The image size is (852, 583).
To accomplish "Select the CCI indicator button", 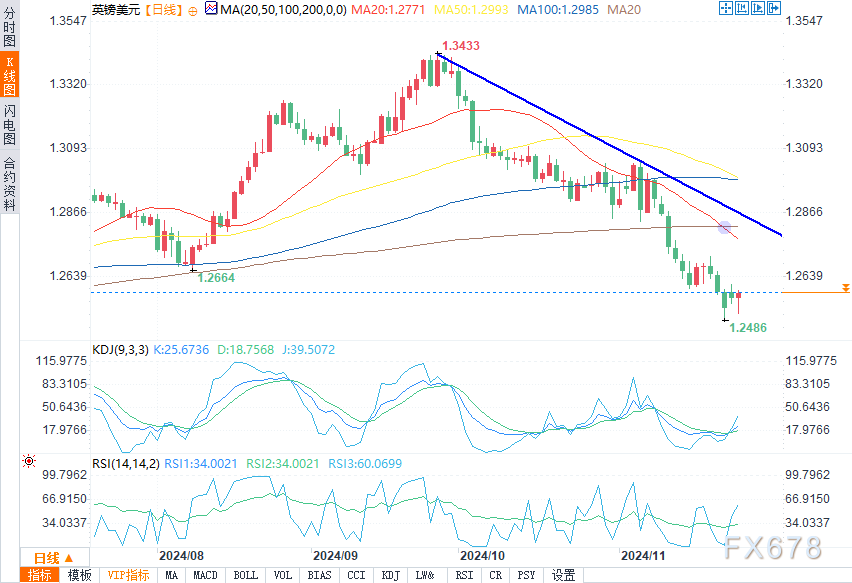I will [x=356, y=575].
